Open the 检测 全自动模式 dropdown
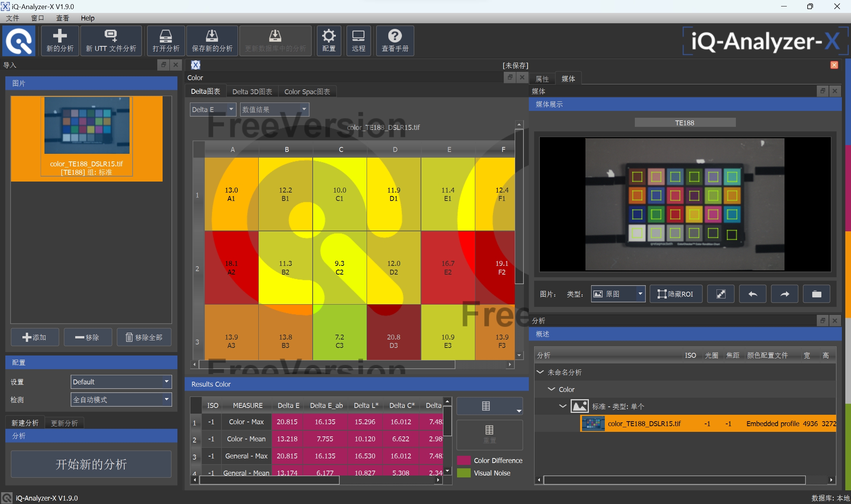This screenshot has width=851, height=504. [121, 400]
